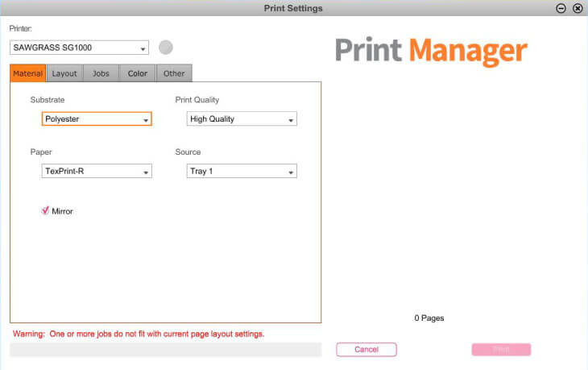Click the progress bar below the warning
Image resolution: width=588 pixels, height=370 pixels.
pyautogui.click(x=166, y=350)
